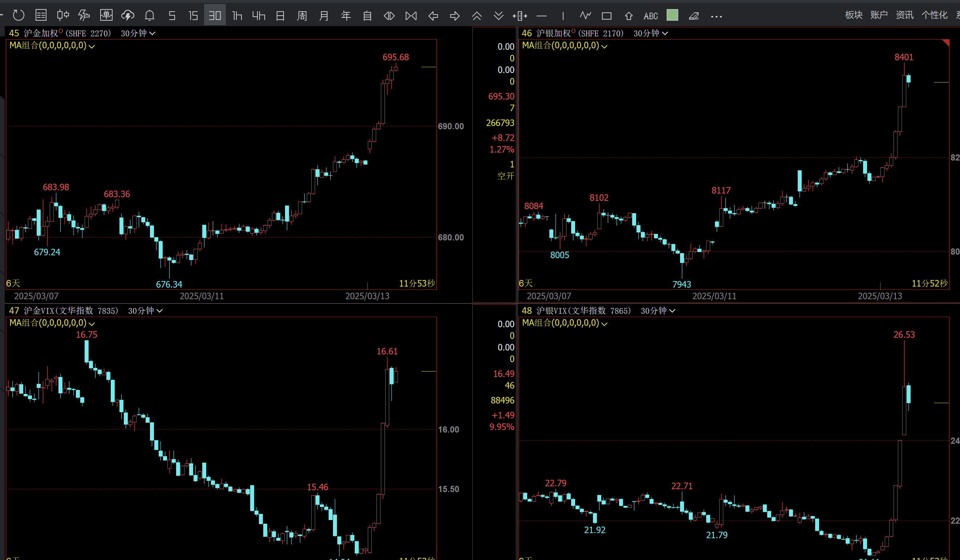The width and height of the screenshot is (960, 560).
Task: Switch to the 15-minute period
Action: point(193,16)
